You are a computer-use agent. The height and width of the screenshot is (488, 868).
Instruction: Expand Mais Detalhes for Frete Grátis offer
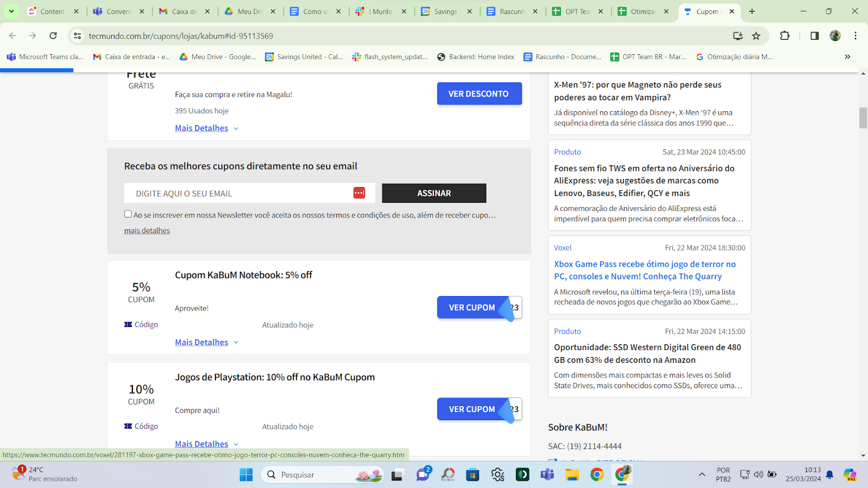point(206,128)
